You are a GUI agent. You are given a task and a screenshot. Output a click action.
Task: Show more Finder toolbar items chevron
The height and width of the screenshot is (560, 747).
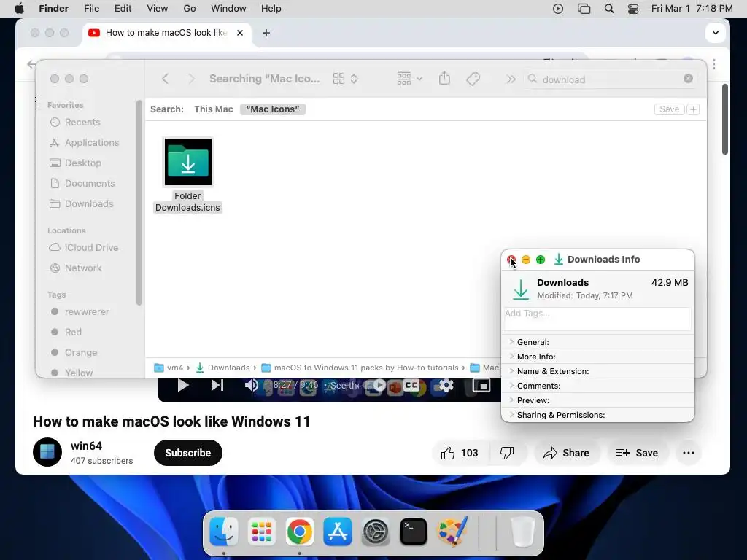(511, 79)
